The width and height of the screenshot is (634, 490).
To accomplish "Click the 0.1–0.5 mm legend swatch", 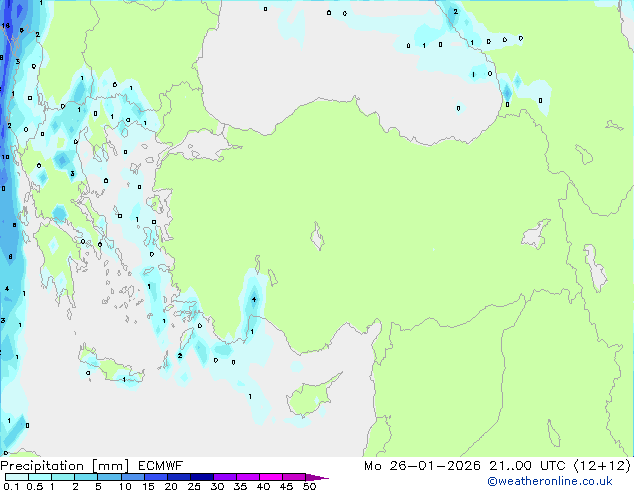I will tap(17, 477).
